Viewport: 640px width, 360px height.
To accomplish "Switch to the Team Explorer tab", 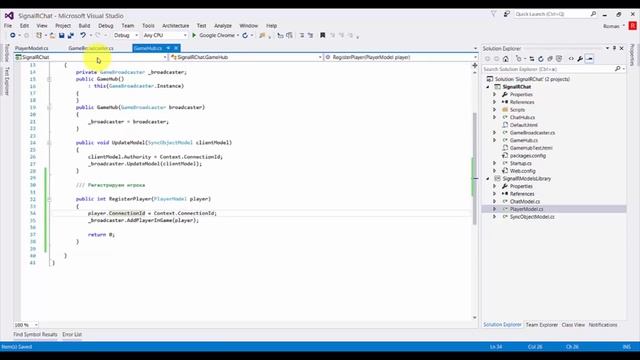I will coord(541,325).
